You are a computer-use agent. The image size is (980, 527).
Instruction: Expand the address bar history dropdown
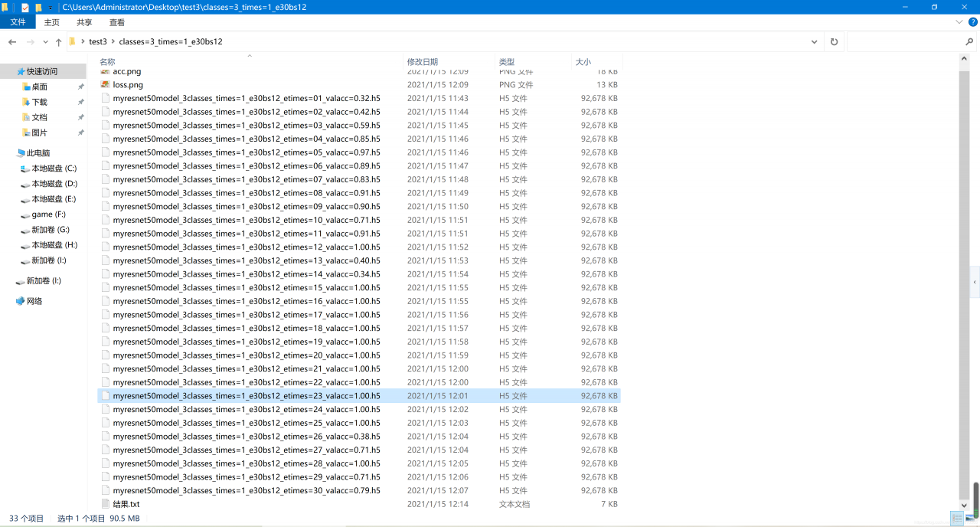tap(814, 42)
